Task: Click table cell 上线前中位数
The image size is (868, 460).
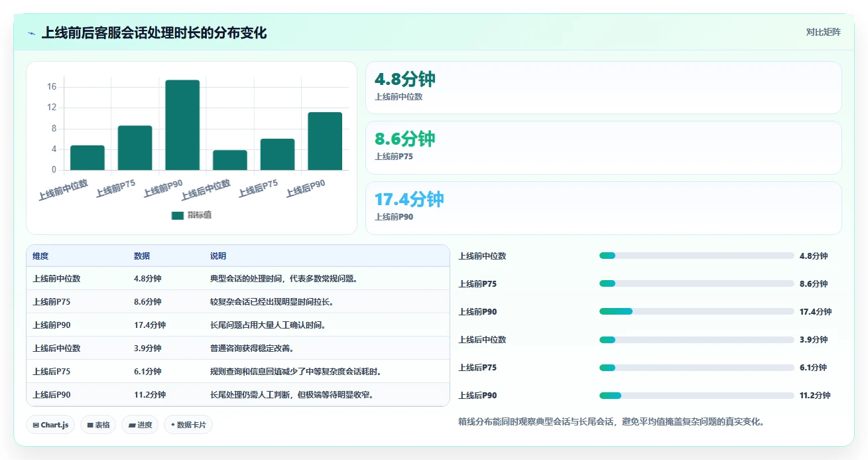Action: click(56, 279)
